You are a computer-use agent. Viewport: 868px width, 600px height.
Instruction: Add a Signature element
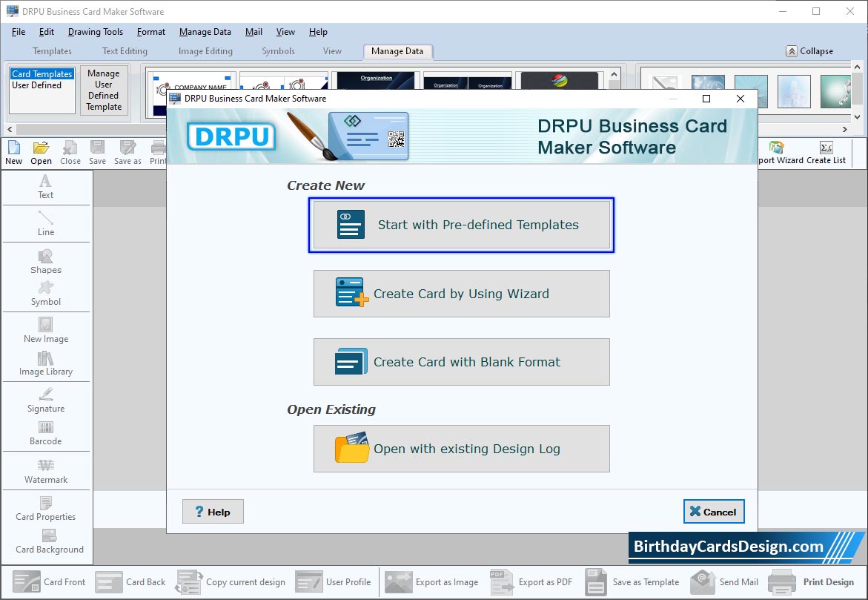(45, 400)
